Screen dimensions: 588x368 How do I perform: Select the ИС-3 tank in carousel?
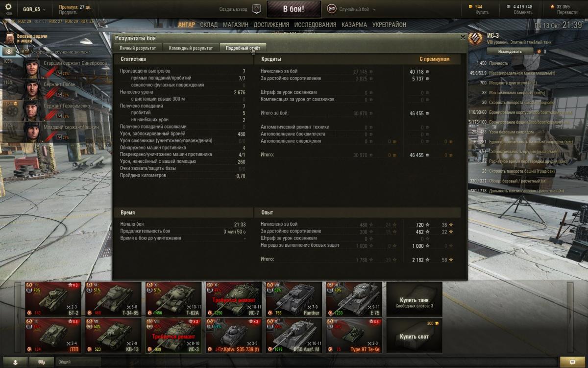coord(173,336)
